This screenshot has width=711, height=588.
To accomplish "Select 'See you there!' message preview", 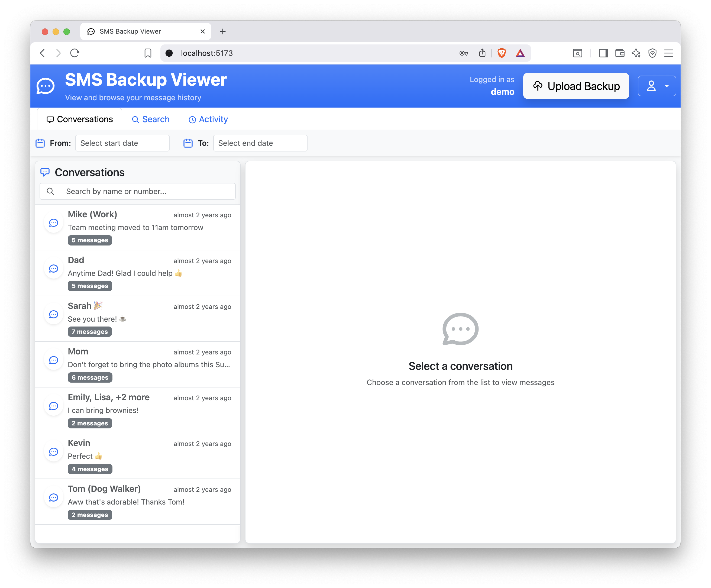I will click(97, 319).
